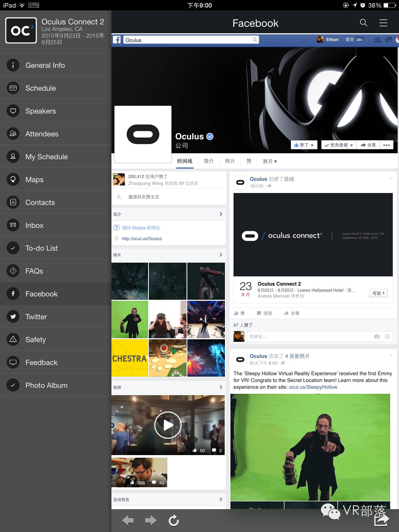
Task: Expand the 活动预告 section chevron
Action: pos(221,499)
